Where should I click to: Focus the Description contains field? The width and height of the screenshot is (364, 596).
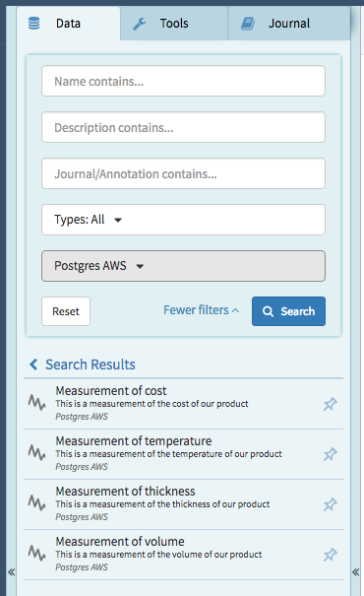pos(183,127)
